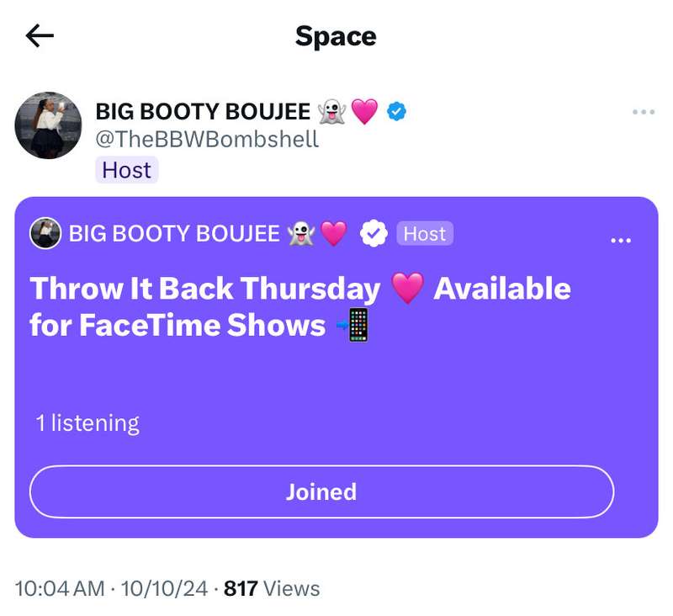This screenshot has height=616, width=673.
Task: Tap the pink heart emoji beside top display name
Action: pyautogui.click(x=364, y=111)
